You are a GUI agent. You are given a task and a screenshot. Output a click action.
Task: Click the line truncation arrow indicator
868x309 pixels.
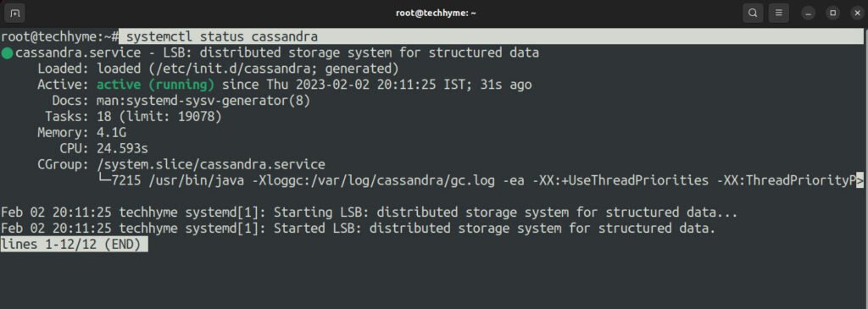[x=860, y=180]
